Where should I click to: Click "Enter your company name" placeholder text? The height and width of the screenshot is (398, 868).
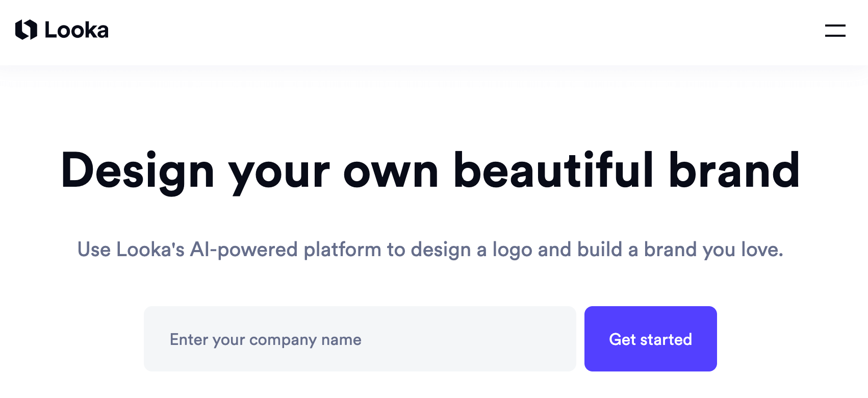coord(266,340)
